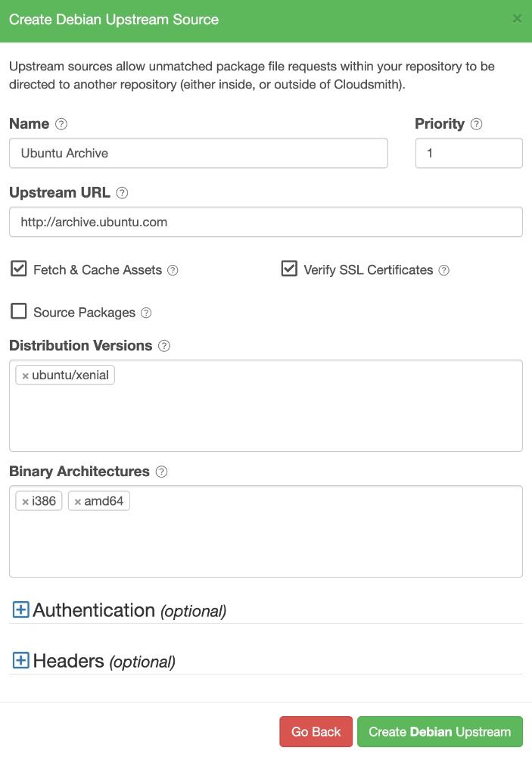Viewport: 532px width, 757px height.
Task: Remove the i386 architecture tag
Action: tap(26, 502)
